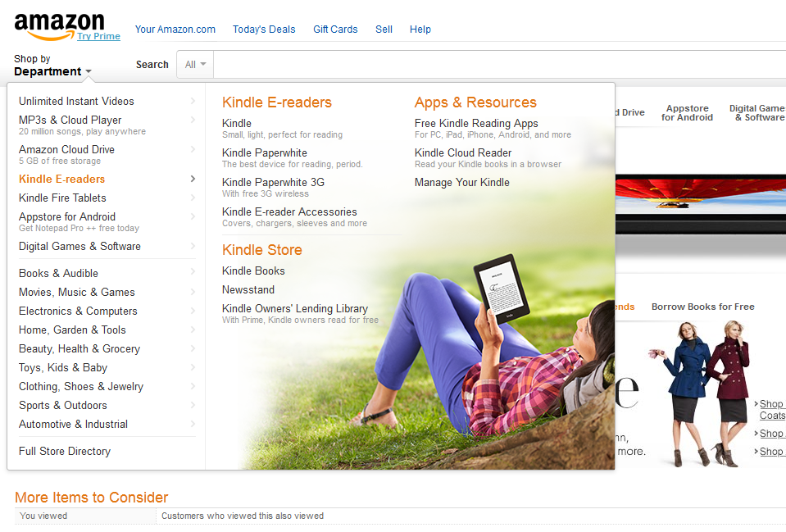Viewport: 786px width, 532px height.
Task: Open the Try Prime link
Action: [x=98, y=36]
